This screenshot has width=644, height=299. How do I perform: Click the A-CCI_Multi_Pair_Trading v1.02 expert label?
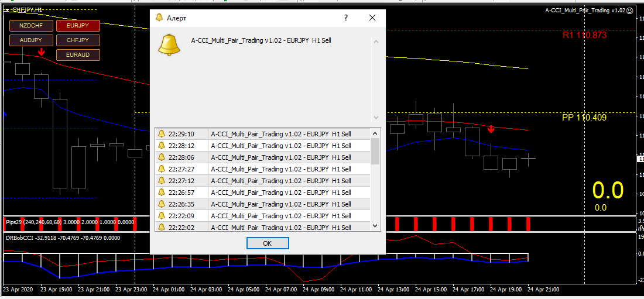584,11
